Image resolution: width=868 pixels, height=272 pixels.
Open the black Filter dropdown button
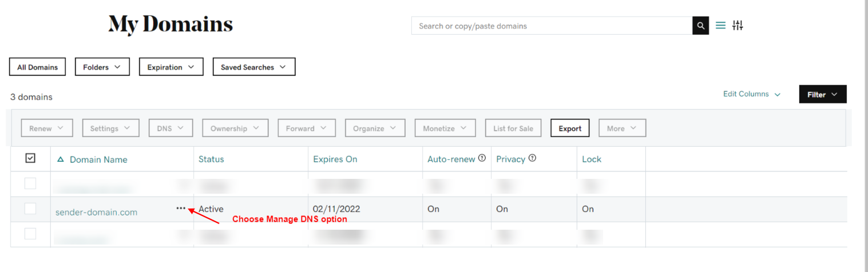(x=822, y=94)
